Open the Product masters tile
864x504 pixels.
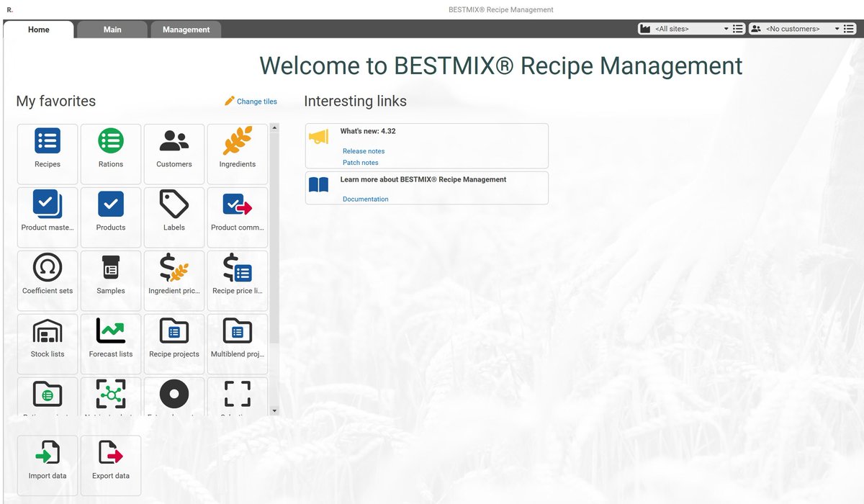(x=48, y=217)
